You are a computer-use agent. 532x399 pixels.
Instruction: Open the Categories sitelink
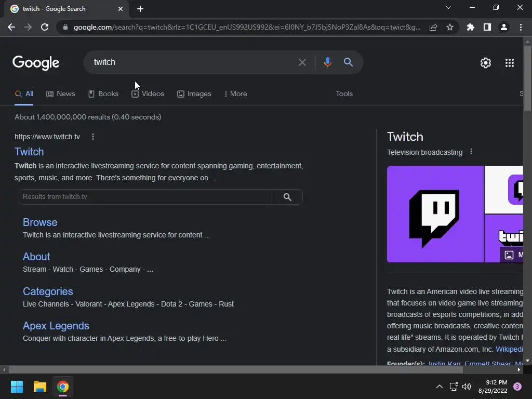click(48, 292)
